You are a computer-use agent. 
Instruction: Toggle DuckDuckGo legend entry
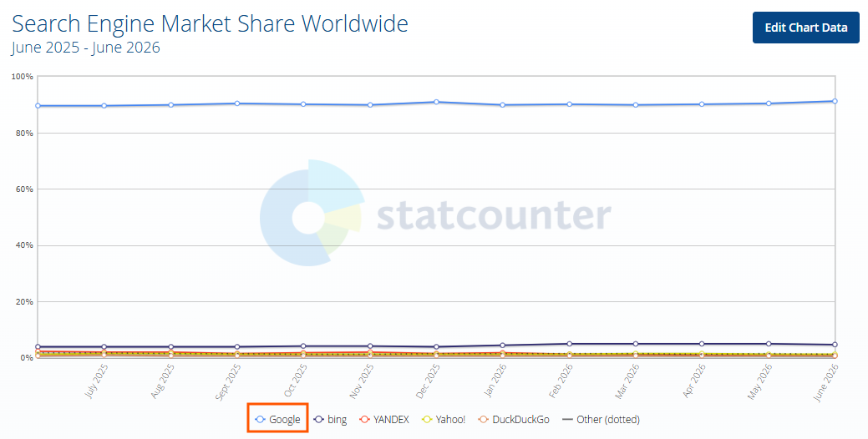[513, 419]
